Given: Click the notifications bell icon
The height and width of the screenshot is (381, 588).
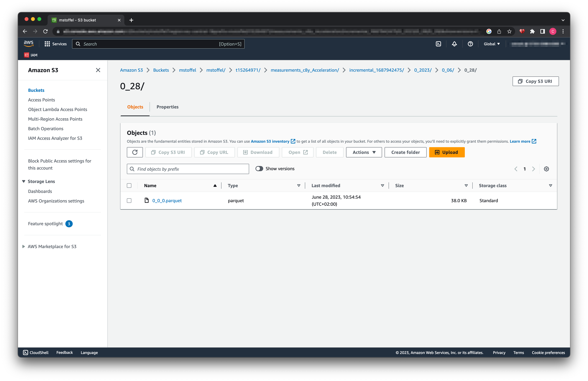Looking at the screenshot, I should click(x=454, y=44).
